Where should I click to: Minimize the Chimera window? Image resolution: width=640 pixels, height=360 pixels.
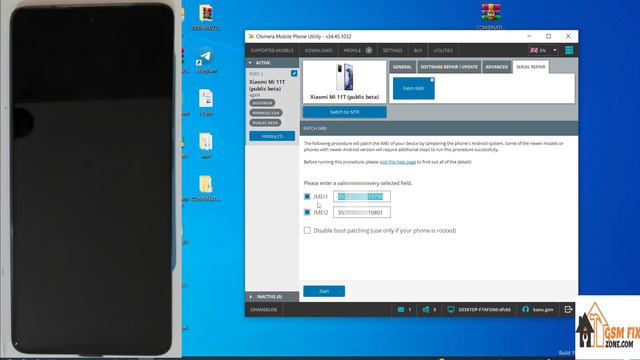(x=529, y=36)
